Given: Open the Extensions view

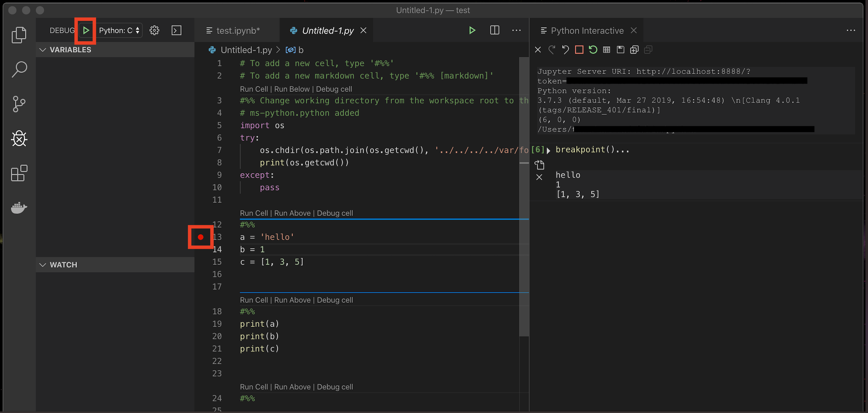Looking at the screenshot, I should click(x=19, y=173).
